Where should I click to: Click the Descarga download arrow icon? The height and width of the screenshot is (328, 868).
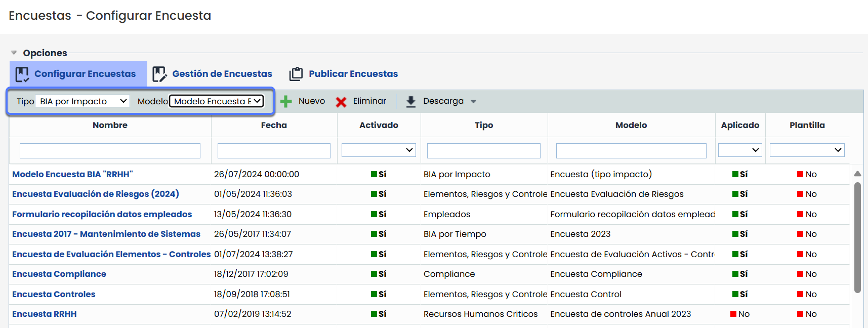pyautogui.click(x=411, y=102)
